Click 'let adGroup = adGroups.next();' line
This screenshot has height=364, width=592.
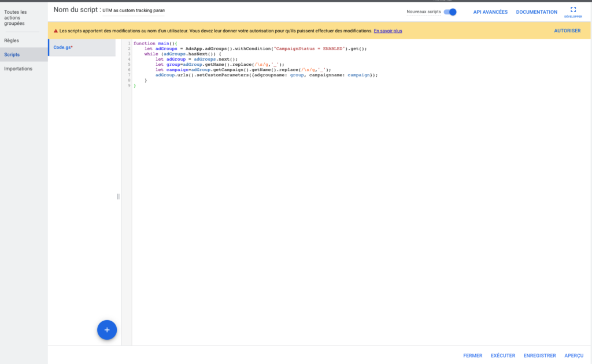pos(197,59)
